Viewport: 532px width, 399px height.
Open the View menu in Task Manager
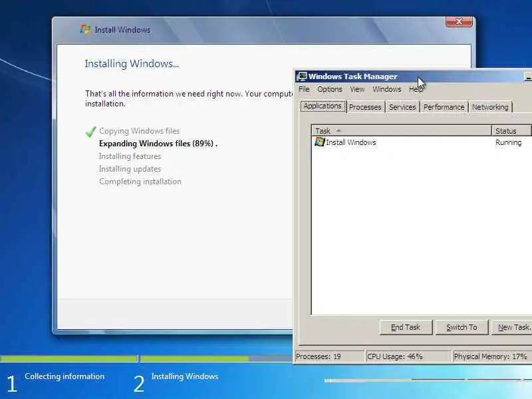pos(357,89)
